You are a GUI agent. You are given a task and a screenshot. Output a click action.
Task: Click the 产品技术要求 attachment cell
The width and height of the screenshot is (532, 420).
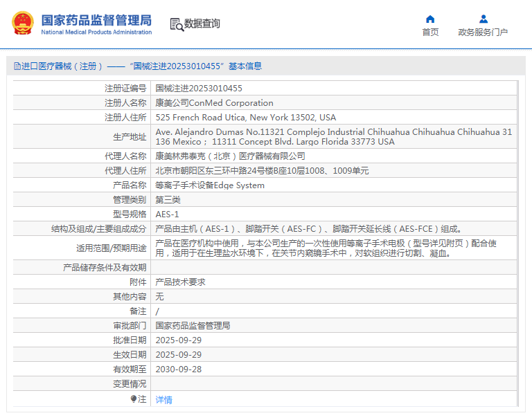[x=180, y=282]
